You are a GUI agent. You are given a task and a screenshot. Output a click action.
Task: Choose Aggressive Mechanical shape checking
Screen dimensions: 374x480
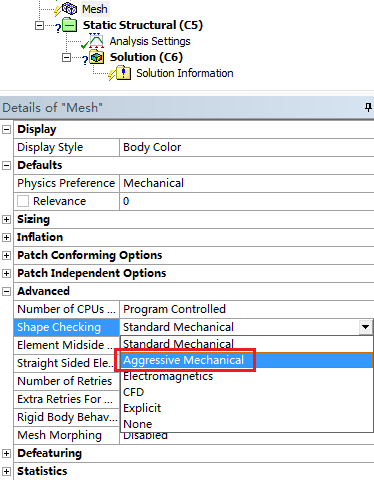tap(246, 360)
